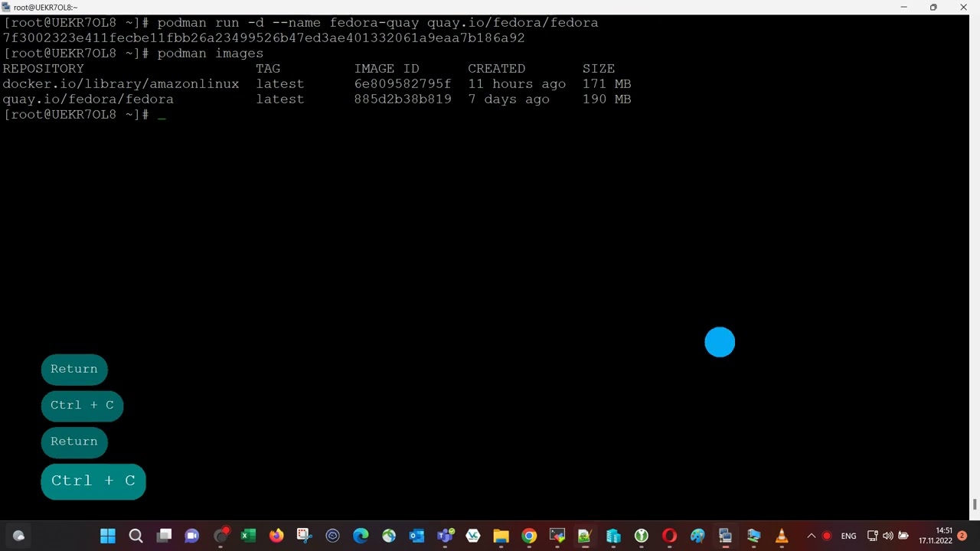Open the Windows Start menu
The height and width of the screenshot is (551, 980).
coord(108,536)
